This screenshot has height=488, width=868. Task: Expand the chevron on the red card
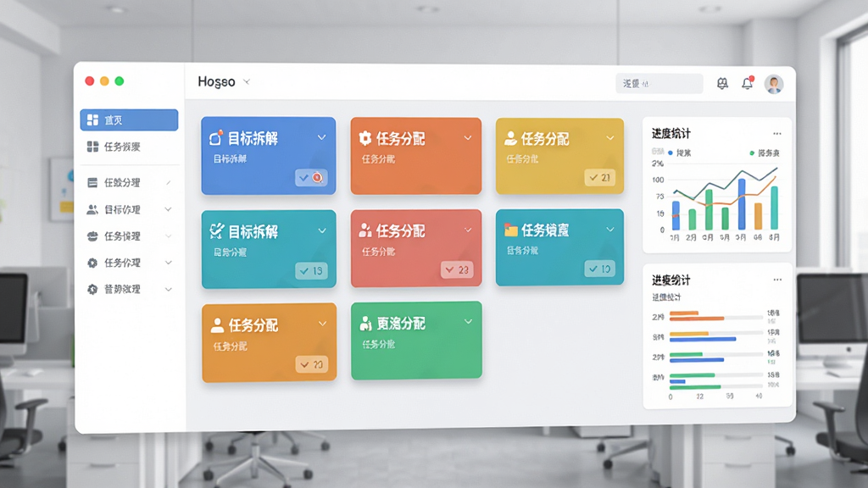468,230
